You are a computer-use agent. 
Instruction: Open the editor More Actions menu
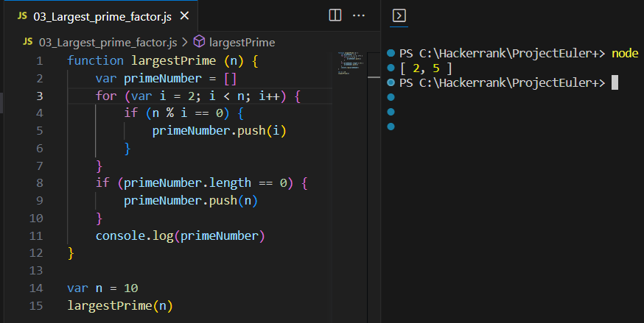pyautogui.click(x=359, y=15)
